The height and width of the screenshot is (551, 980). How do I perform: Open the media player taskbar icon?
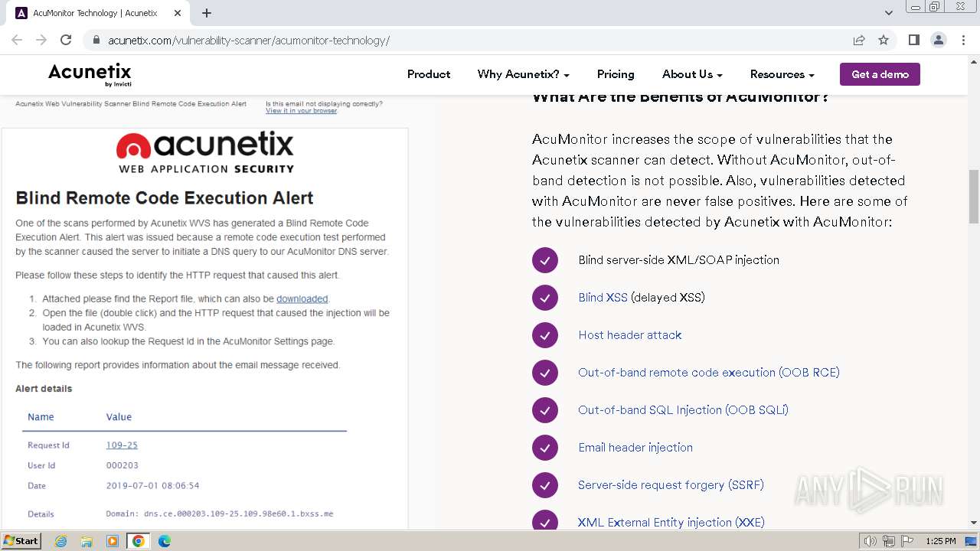[113, 541]
